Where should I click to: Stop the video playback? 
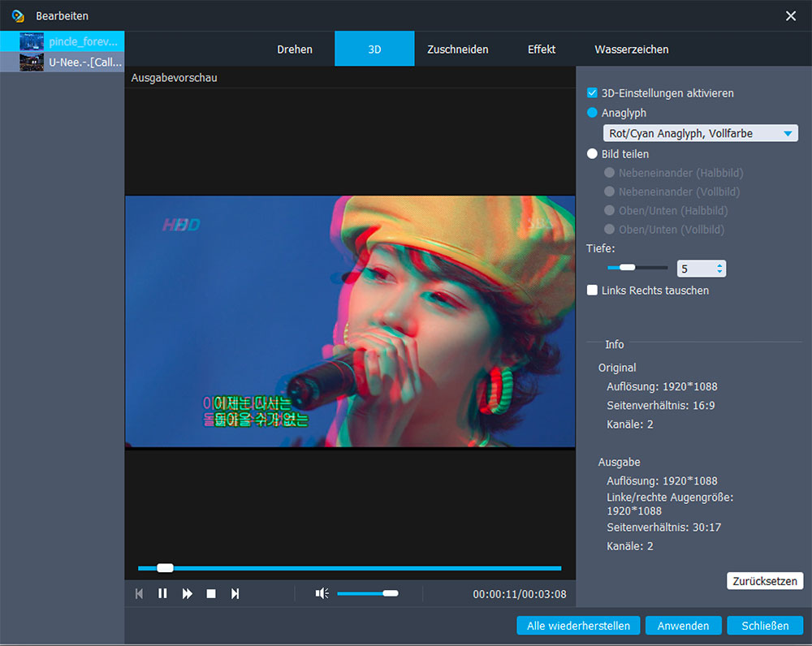click(x=211, y=594)
